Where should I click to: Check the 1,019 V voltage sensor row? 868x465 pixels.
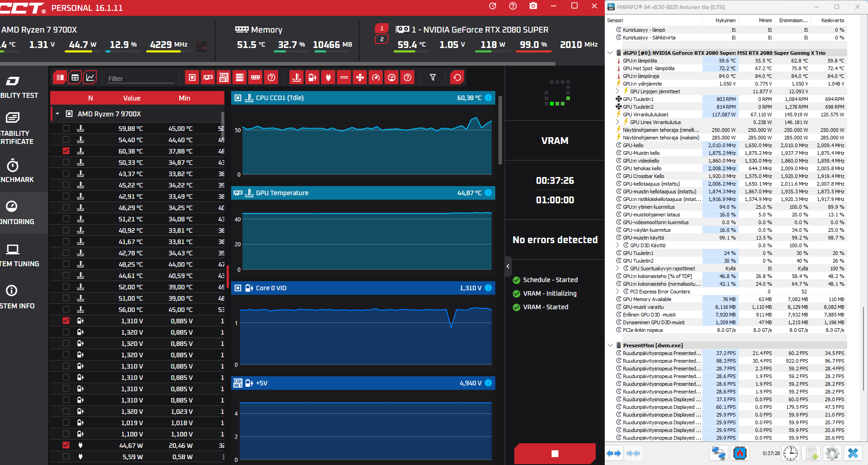(x=66, y=422)
